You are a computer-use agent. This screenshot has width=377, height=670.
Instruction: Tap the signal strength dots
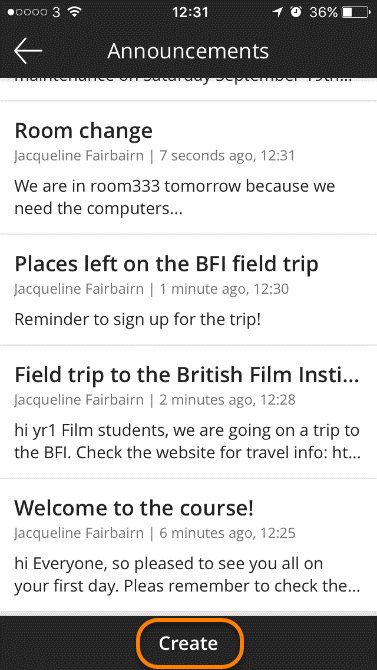click(27, 12)
